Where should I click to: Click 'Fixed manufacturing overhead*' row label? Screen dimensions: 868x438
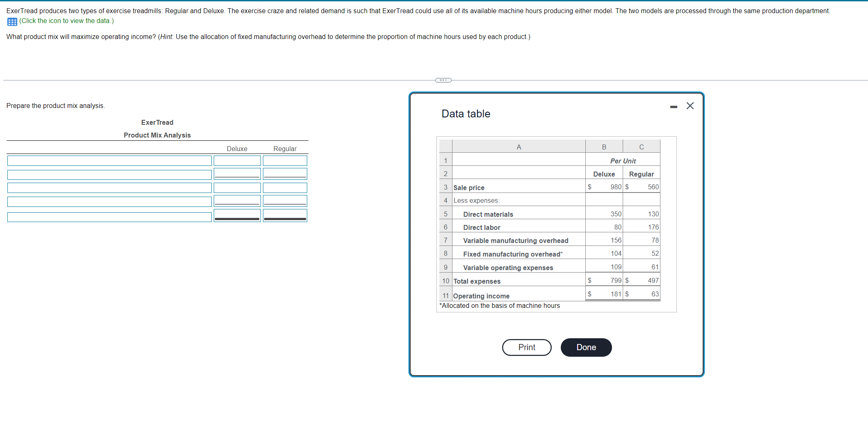click(x=513, y=254)
